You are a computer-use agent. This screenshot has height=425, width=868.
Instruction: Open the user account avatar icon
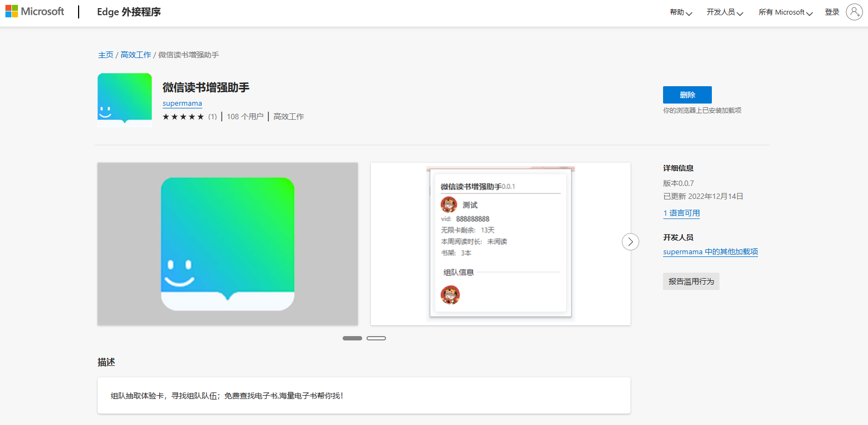coord(854,12)
